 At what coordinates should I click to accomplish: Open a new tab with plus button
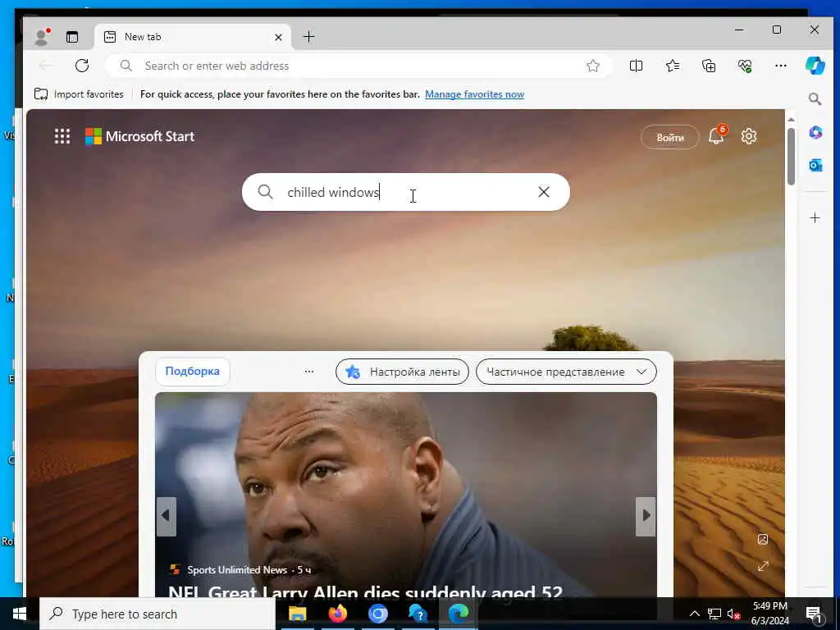[x=308, y=37]
